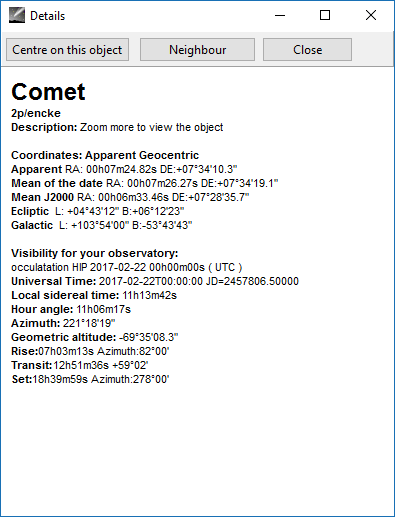395x517 pixels.
Task: Click the Local sidereal time line
Action: 94,295
